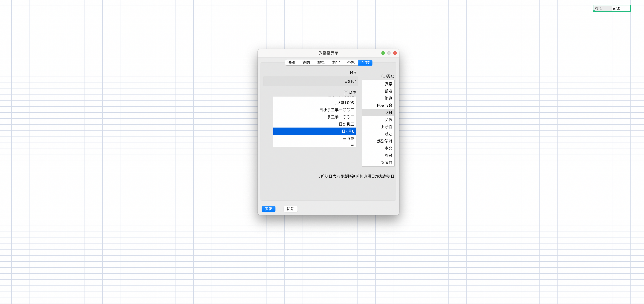The image size is (644, 304).
Task: Choose the 特殊 category
Action: pyautogui.click(x=378, y=155)
